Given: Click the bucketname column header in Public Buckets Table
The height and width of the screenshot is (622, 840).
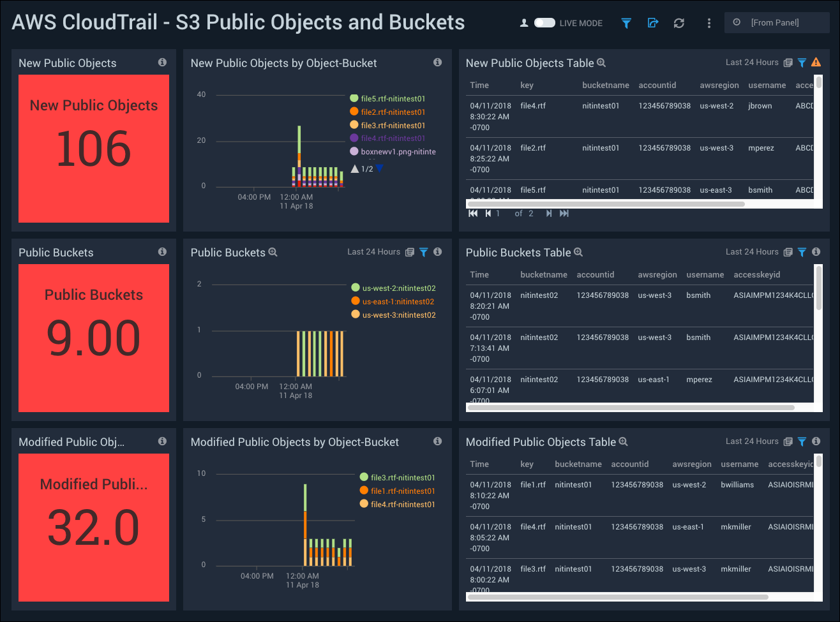Looking at the screenshot, I should click(x=543, y=275).
